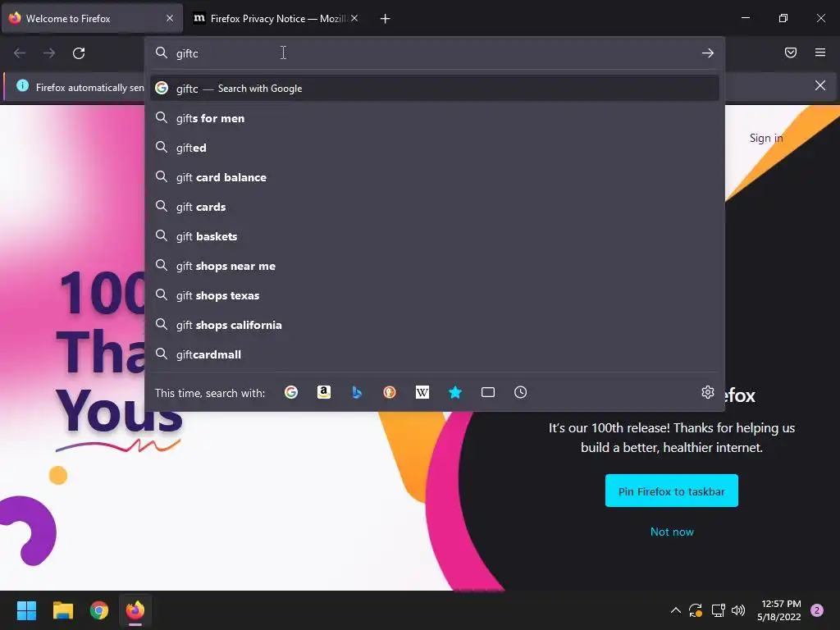Close the Welcome to Firefox tab

[170, 18]
